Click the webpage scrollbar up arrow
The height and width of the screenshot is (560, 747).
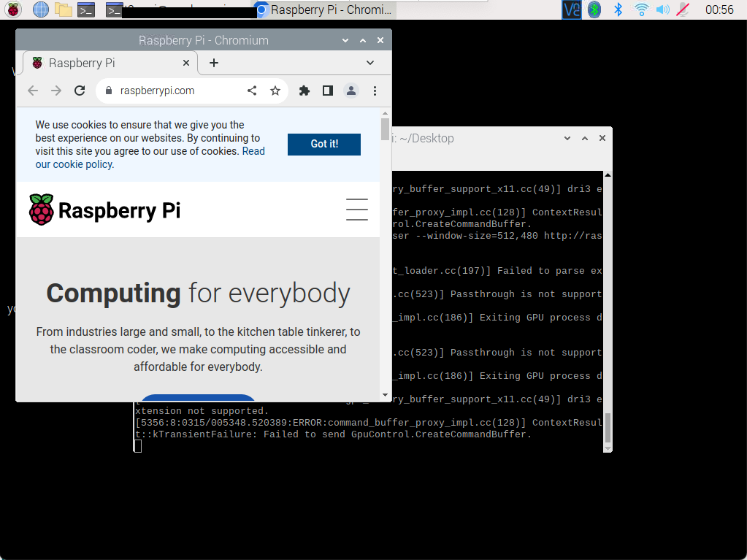coord(385,113)
